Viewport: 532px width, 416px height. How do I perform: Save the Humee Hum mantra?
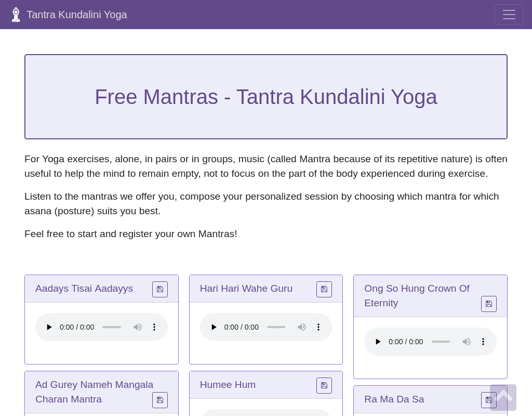[324, 385]
